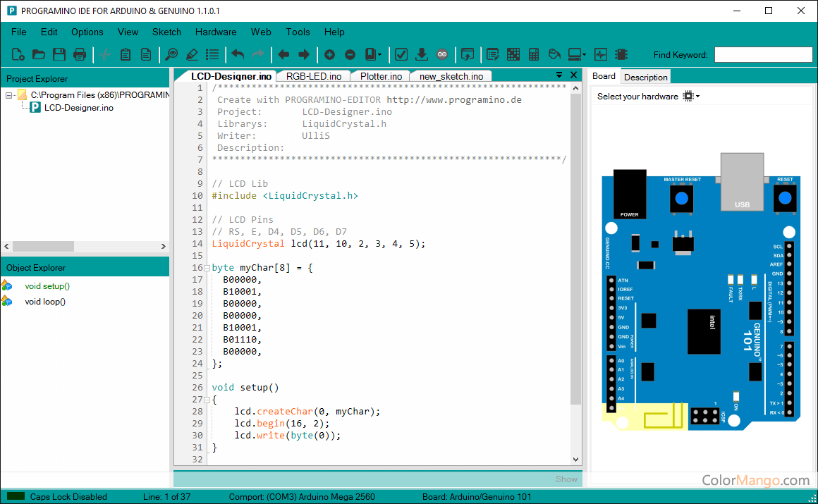The image size is (818, 504).
Task: Click inside the Find Keyword field
Action: [x=763, y=54]
